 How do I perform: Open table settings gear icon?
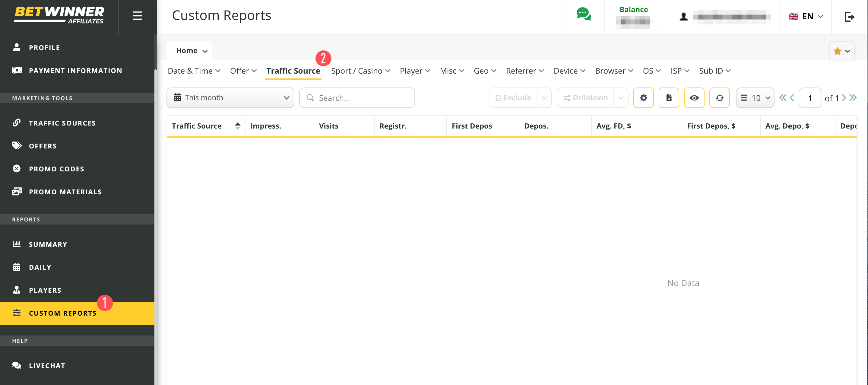pyautogui.click(x=643, y=98)
